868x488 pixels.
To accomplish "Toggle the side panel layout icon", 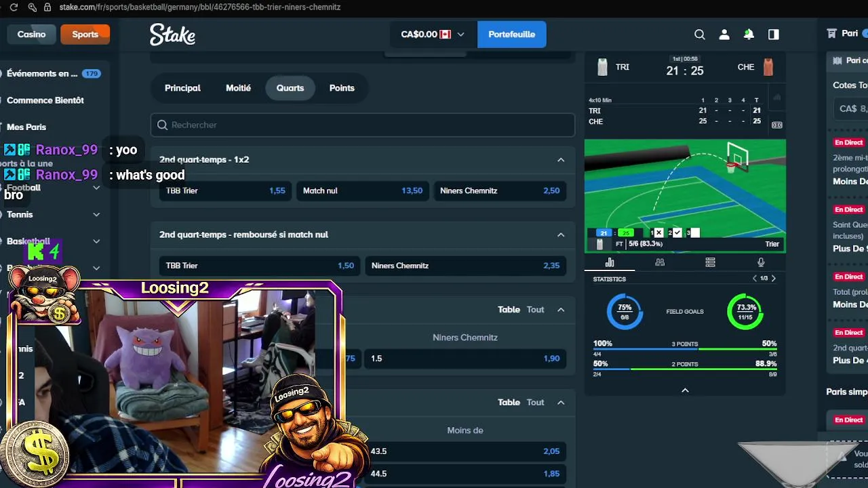I will tap(773, 35).
